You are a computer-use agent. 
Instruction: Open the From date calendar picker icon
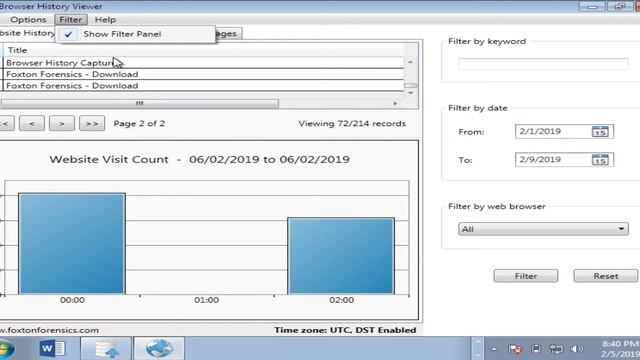click(x=600, y=132)
